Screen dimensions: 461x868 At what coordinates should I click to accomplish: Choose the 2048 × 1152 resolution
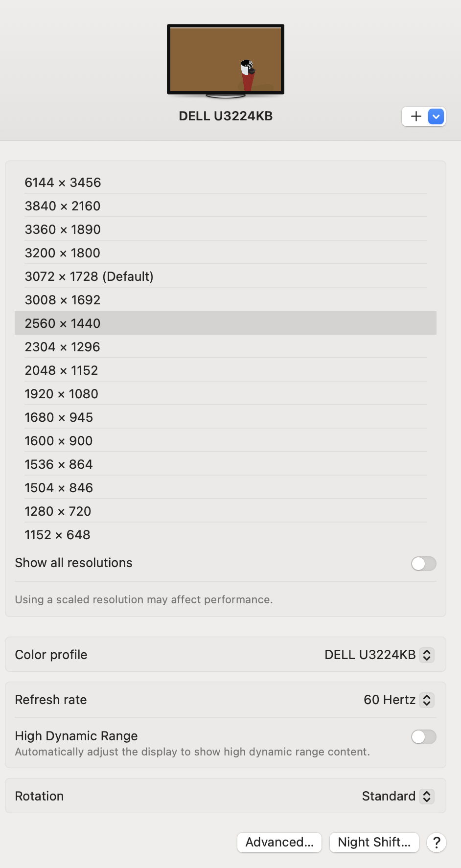point(226,370)
